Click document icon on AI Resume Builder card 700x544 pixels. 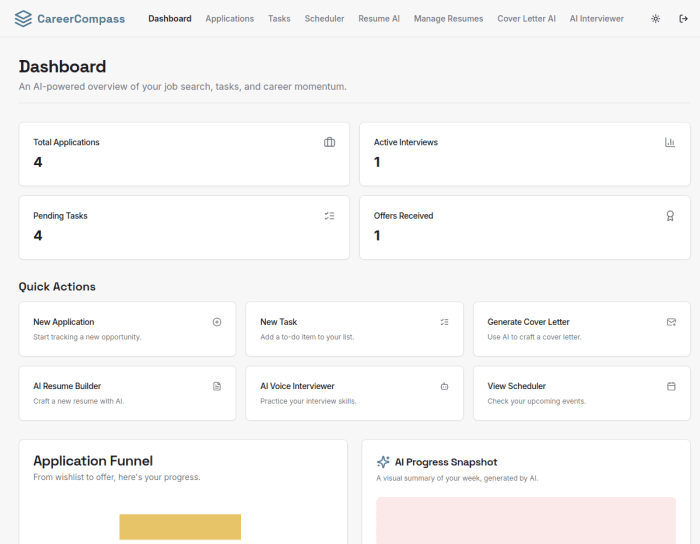tap(217, 386)
